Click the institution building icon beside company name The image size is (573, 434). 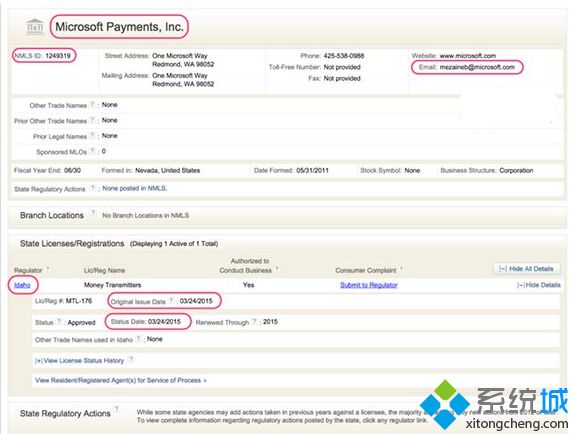click(35, 27)
